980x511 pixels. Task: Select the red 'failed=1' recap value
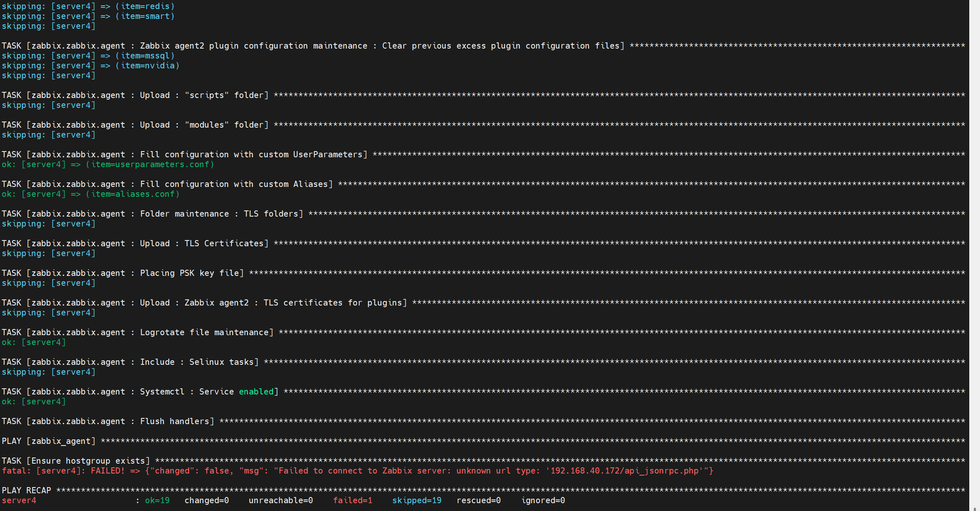[x=353, y=500]
